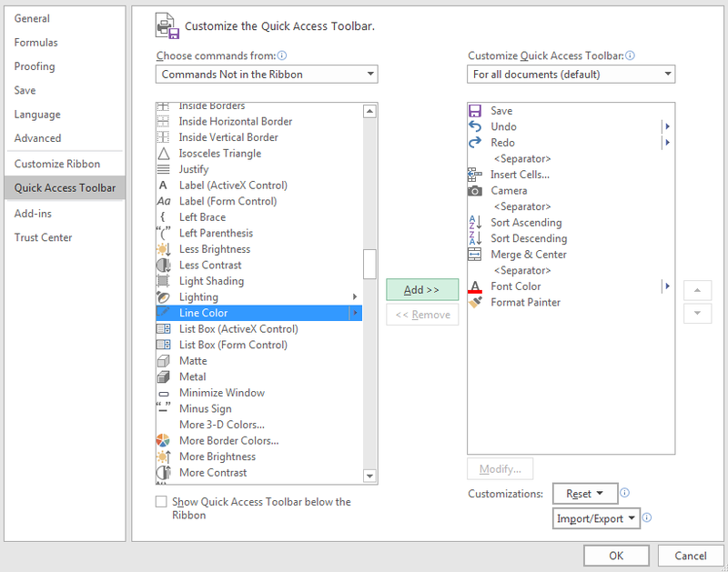Enable Show Quick Access Toolbar below the Ribbon
The image size is (728, 572).
coord(161,501)
